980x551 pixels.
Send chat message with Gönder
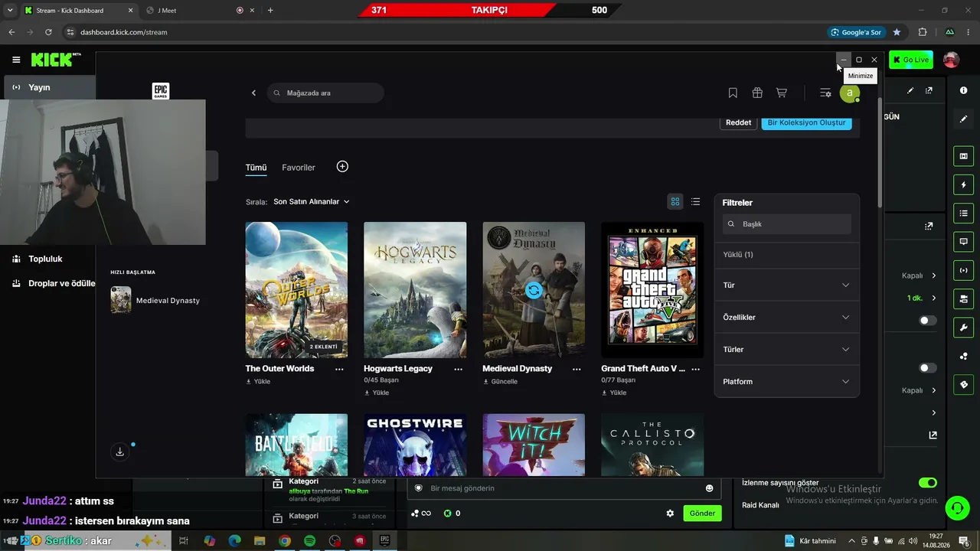tap(702, 514)
